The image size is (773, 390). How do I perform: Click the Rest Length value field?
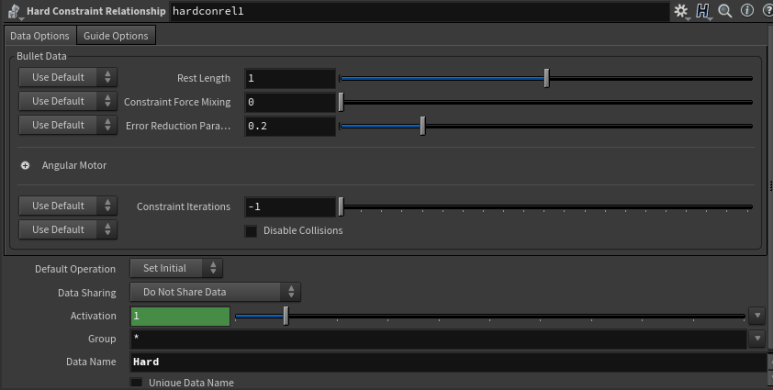pyautogui.click(x=290, y=78)
